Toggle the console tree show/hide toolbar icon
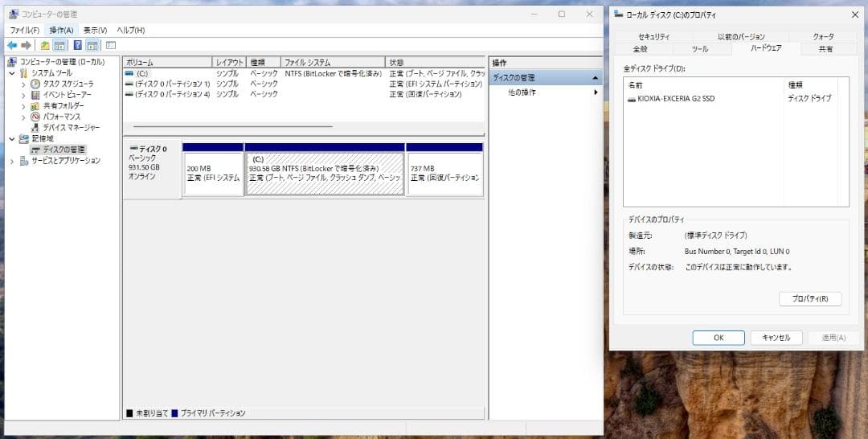 59,45
